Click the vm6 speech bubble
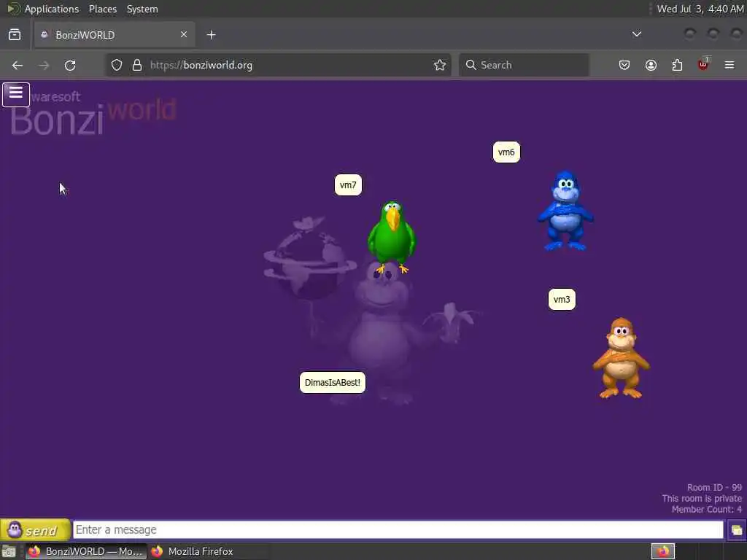The width and height of the screenshot is (747, 560). [x=506, y=152]
